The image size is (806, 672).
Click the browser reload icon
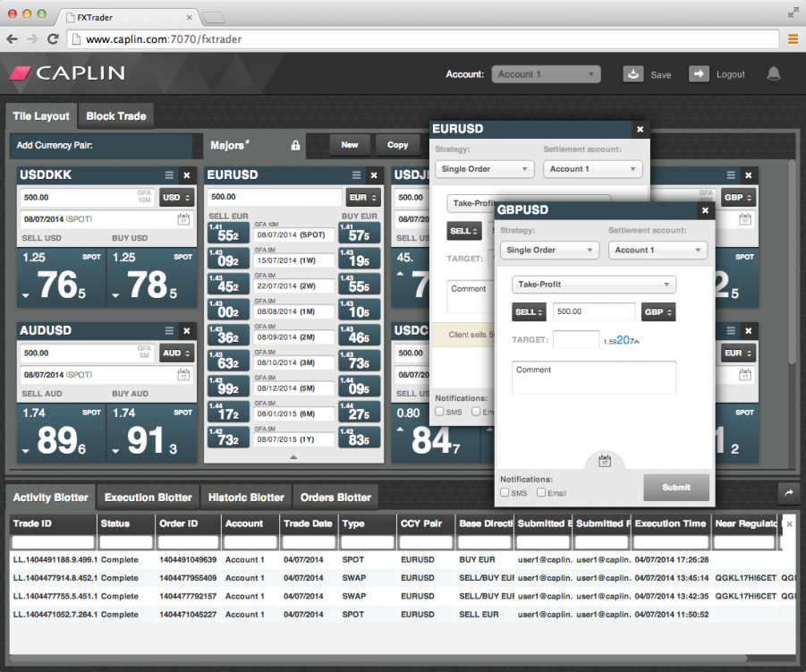(x=53, y=39)
